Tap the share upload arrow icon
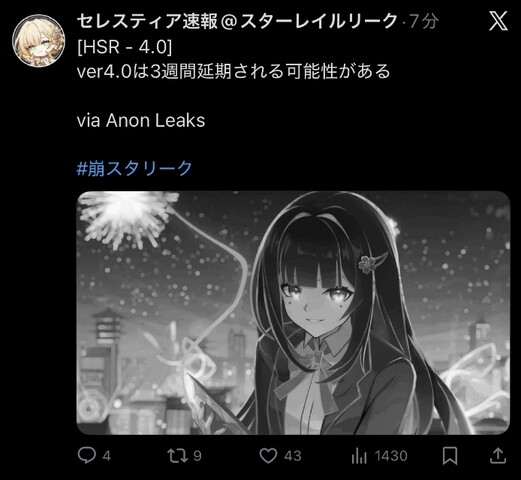 [x=498, y=455]
